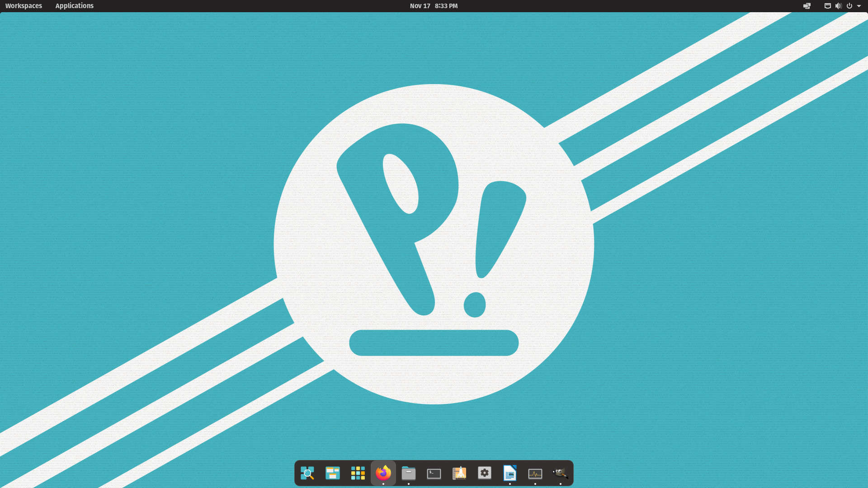This screenshot has height=488, width=868.
Task: Open a Terminal window
Action: point(434,473)
